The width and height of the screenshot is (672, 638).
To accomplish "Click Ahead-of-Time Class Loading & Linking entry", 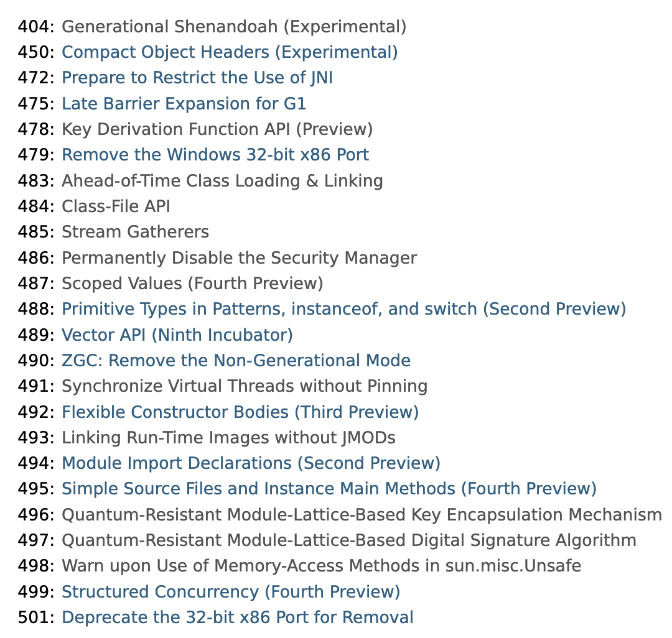I will [222, 181].
